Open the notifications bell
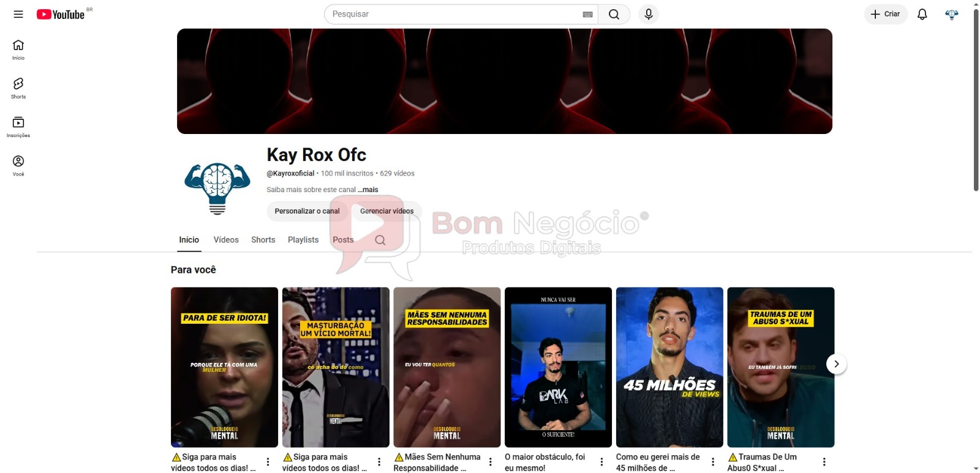This screenshot has width=980, height=473. (x=922, y=14)
